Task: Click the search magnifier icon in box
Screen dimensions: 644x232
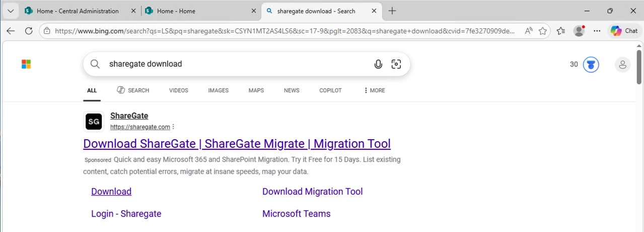Action: 95,64
